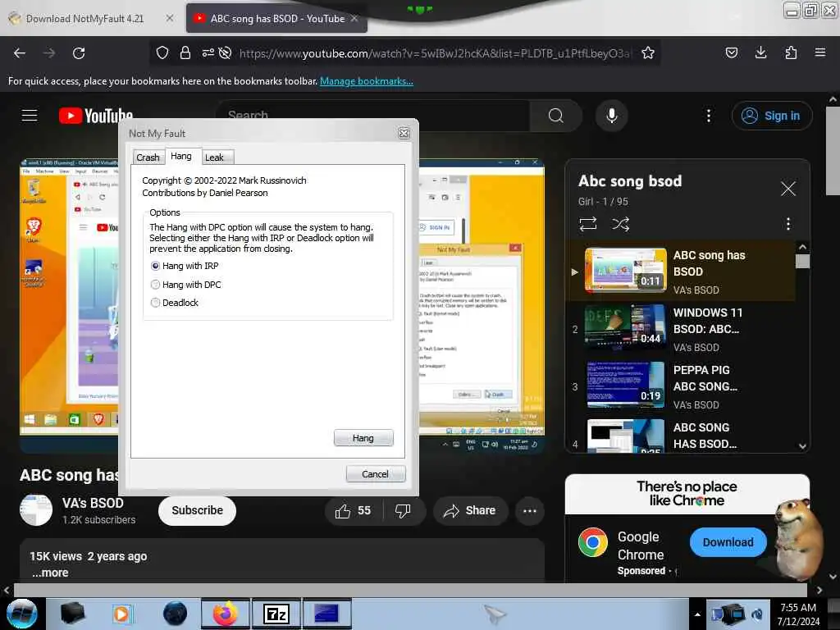Select the Deadlock radio button

(155, 303)
